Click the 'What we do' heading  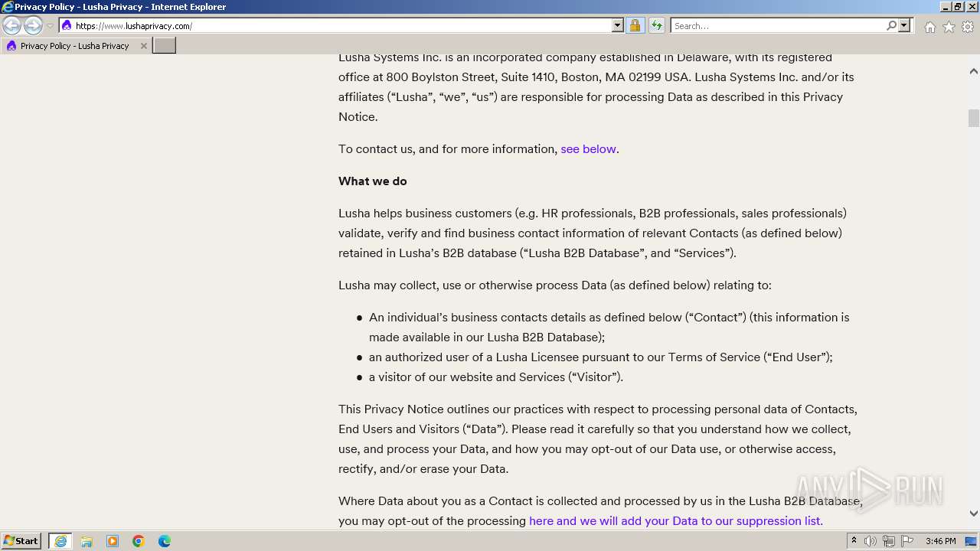point(373,181)
